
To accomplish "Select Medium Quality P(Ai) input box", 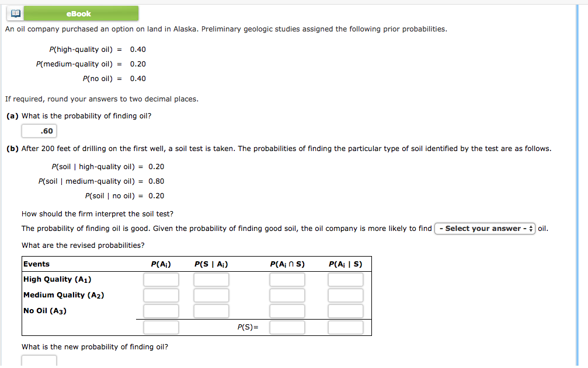I will click(161, 295).
